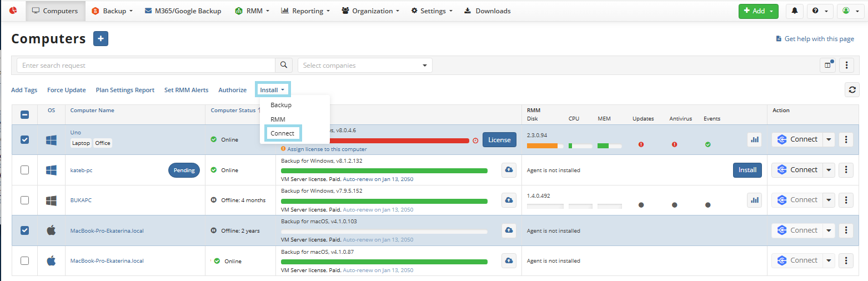Click cloud backup icon for online MacBook-Pro-Ekaterina.local
The height and width of the screenshot is (281, 868).
(509, 260)
